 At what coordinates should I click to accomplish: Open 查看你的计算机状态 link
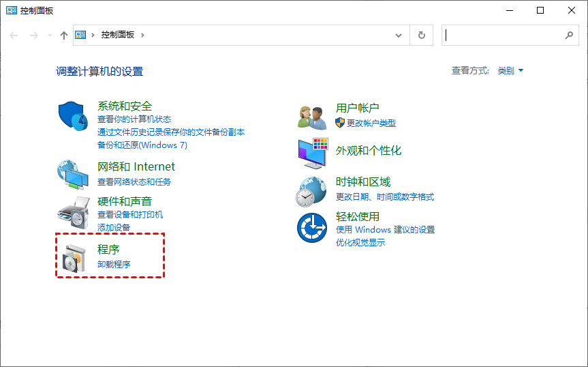134,119
